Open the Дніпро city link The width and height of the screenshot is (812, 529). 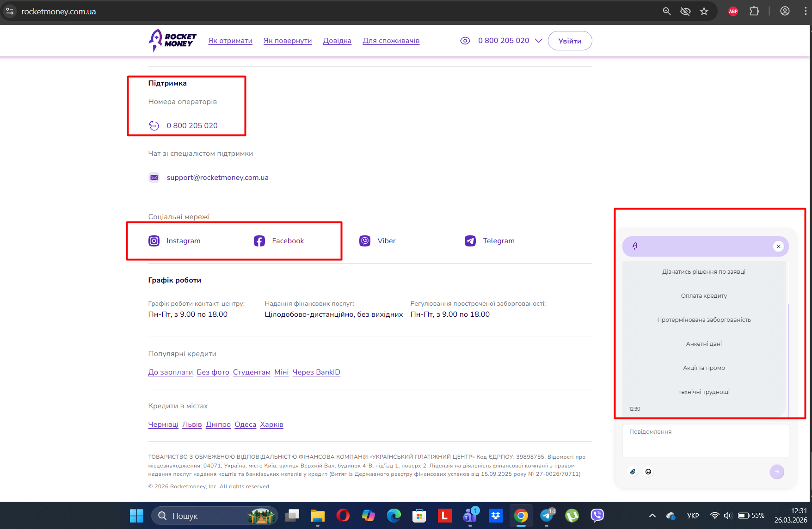pos(218,424)
